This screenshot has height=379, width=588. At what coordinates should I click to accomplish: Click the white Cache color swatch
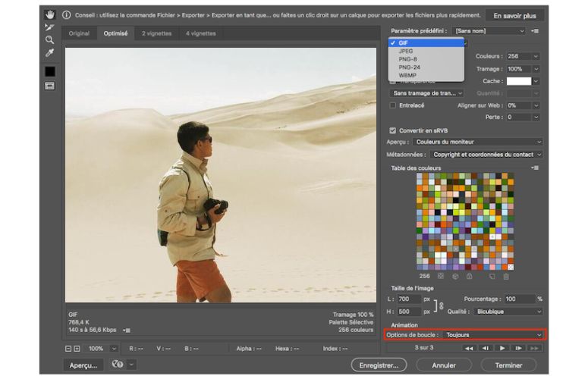pyautogui.click(x=519, y=81)
